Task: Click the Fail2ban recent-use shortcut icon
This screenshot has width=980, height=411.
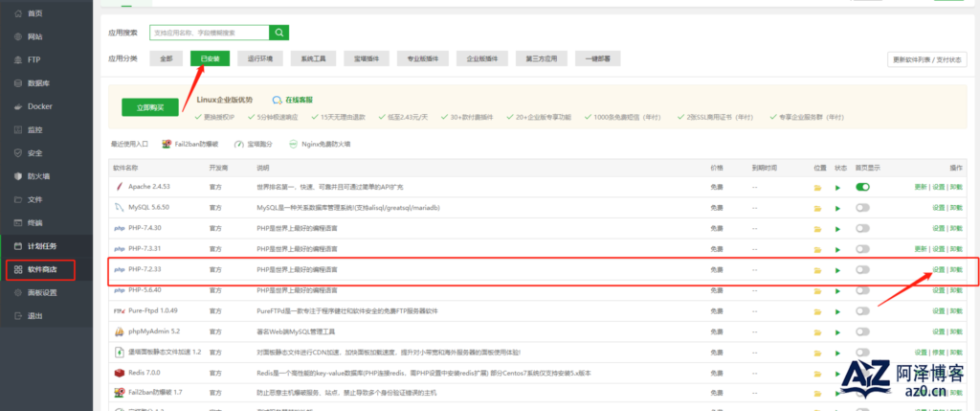Action: pos(167,144)
